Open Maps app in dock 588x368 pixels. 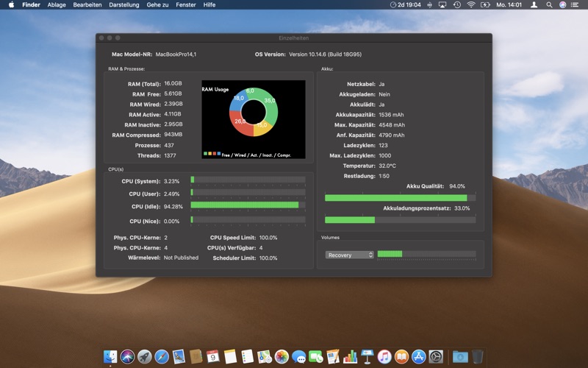(265, 357)
